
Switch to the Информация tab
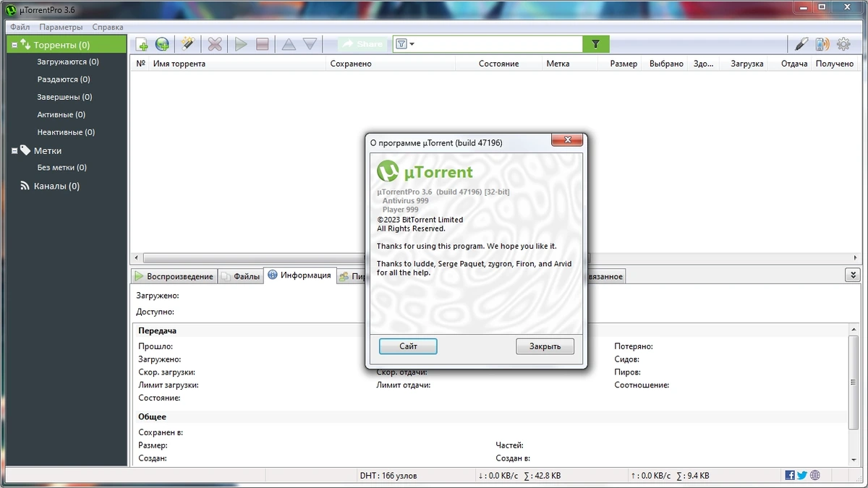(x=299, y=275)
